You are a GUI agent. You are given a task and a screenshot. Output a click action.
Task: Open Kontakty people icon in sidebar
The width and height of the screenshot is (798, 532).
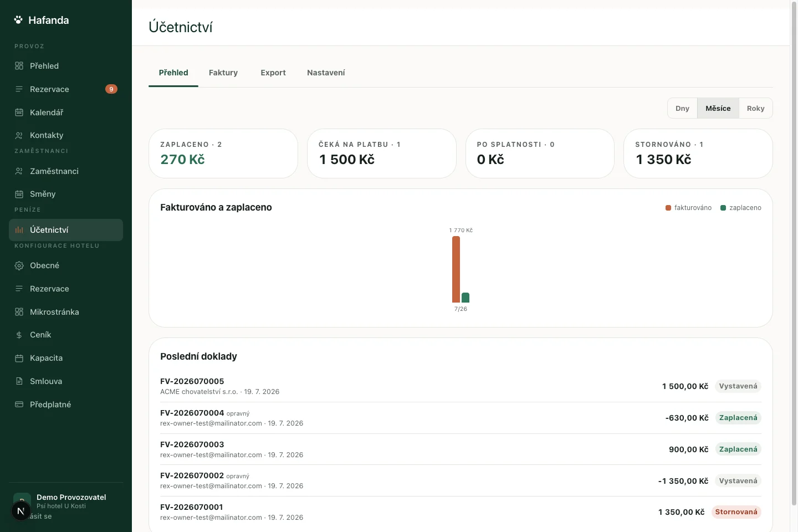click(19, 135)
